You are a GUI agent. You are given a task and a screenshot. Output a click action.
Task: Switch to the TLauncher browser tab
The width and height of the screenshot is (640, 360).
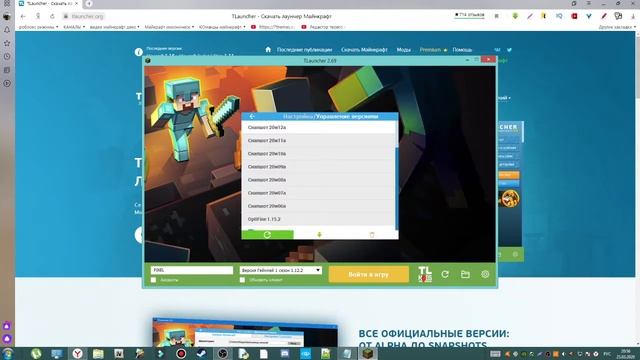point(49,4)
